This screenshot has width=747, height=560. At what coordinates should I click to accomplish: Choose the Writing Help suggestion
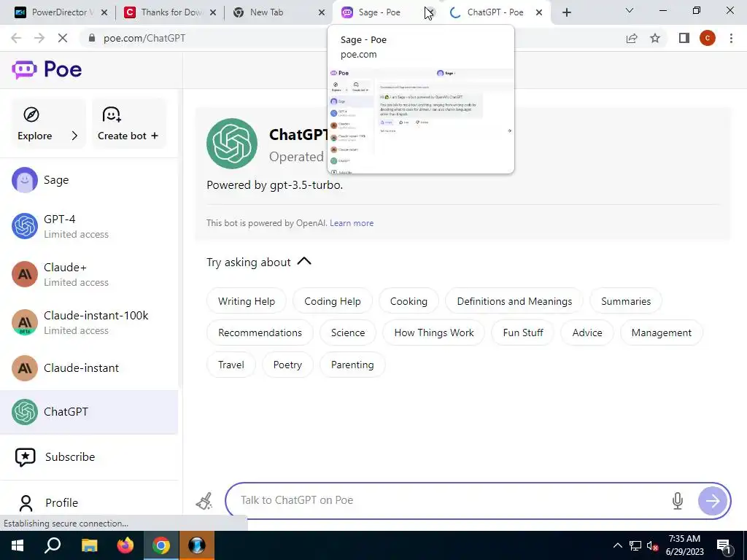[x=247, y=301]
